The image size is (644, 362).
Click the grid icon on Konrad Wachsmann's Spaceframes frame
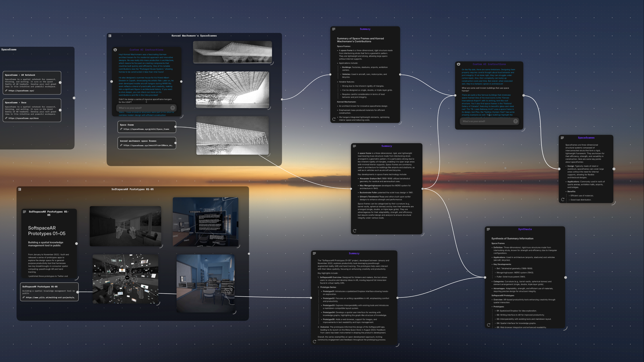coord(110,36)
